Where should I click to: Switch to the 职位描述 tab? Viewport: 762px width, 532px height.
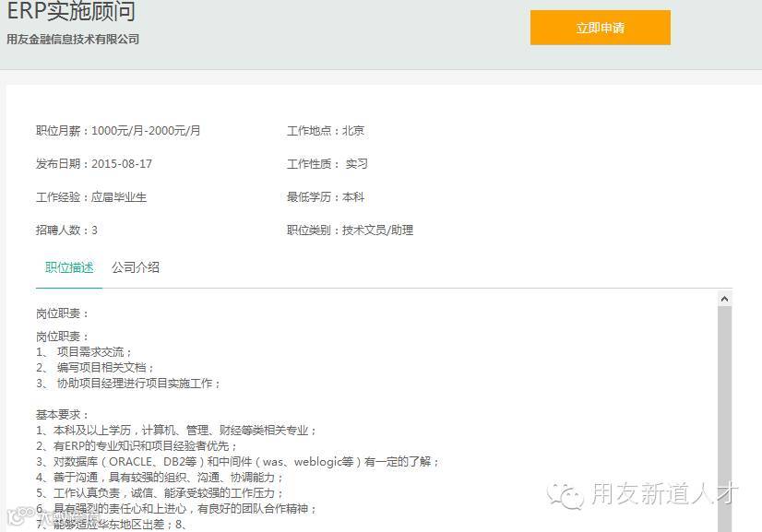[x=69, y=267]
